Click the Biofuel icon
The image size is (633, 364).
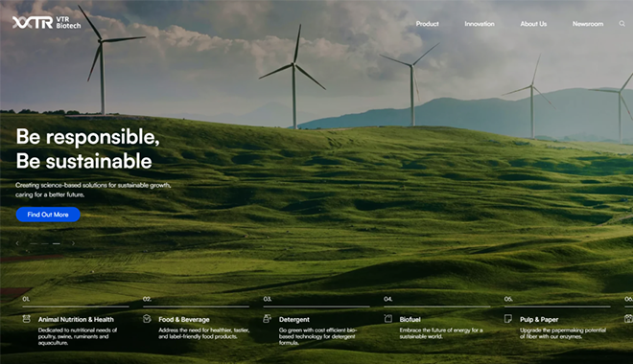coord(388,319)
